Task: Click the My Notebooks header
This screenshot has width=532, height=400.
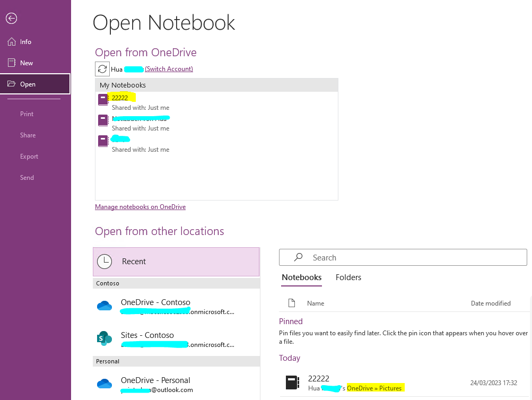Action: 216,85
